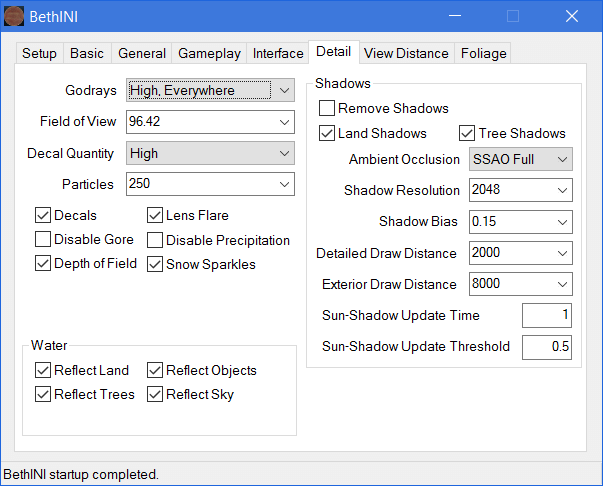Image resolution: width=603 pixels, height=486 pixels.
Task: Check the Disable Gore box
Action: 43,240
